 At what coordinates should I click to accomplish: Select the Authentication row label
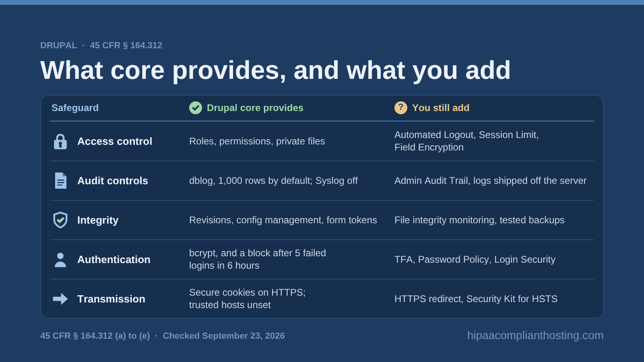click(x=114, y=259)
